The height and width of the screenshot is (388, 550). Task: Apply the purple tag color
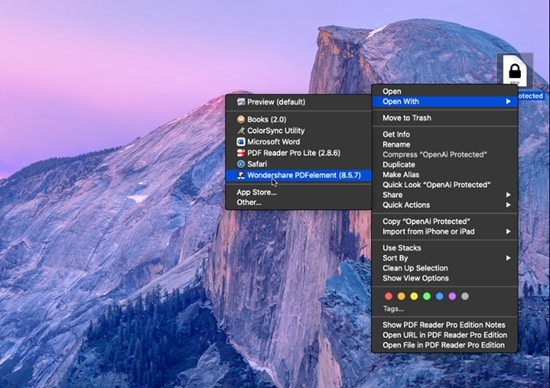[452, 296]
